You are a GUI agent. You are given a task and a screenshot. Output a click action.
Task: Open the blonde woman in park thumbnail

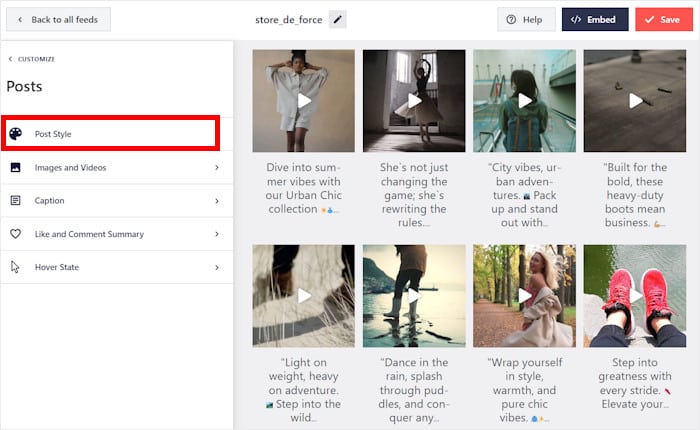pos(525,296)
